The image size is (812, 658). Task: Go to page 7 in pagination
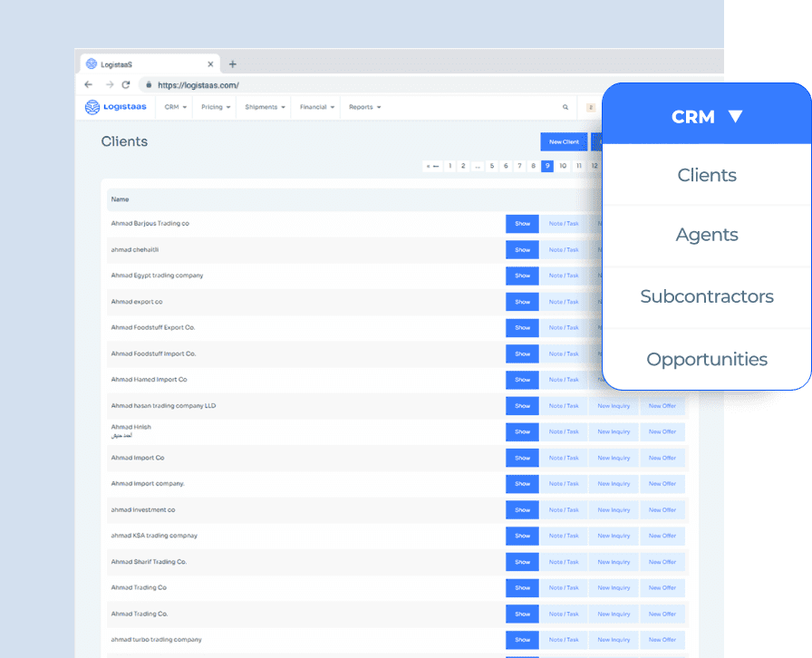coord(519,166)
